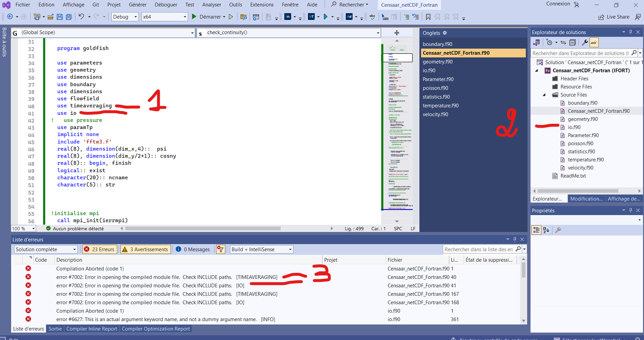
Task: Collapse the Source Files folder
Action: [544, 95]
